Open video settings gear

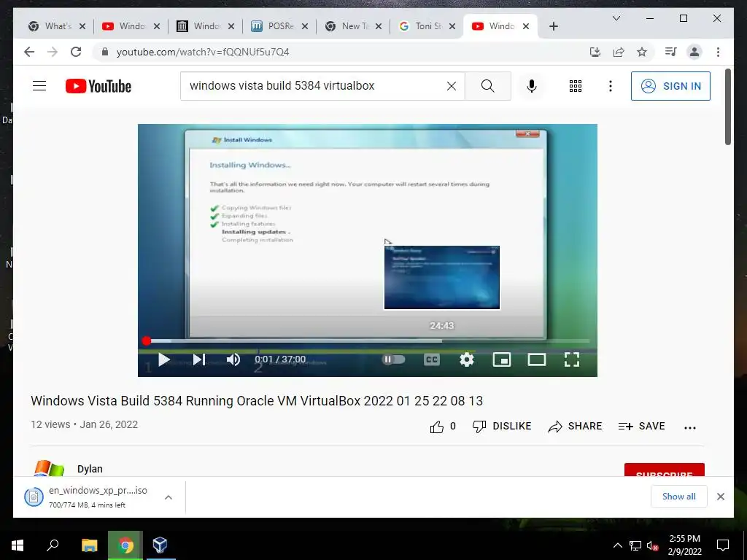(467, 359)
